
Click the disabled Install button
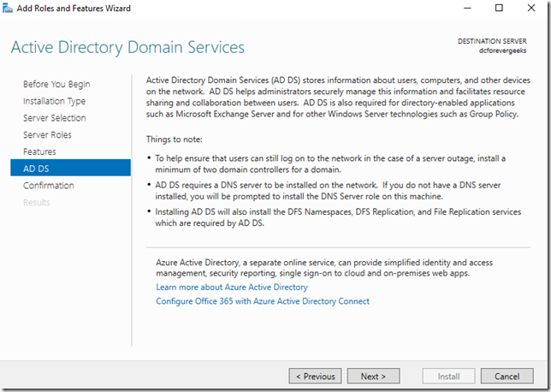click(449, 376)
